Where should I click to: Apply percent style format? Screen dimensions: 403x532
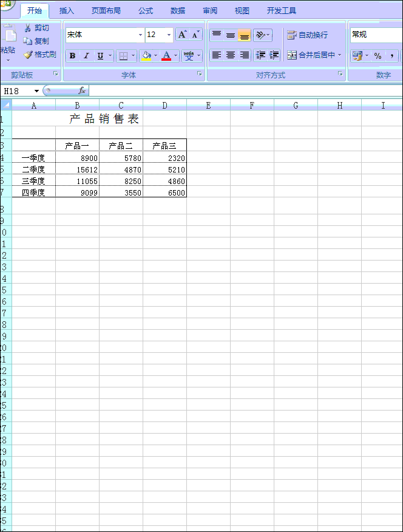[x=378, y=56]
